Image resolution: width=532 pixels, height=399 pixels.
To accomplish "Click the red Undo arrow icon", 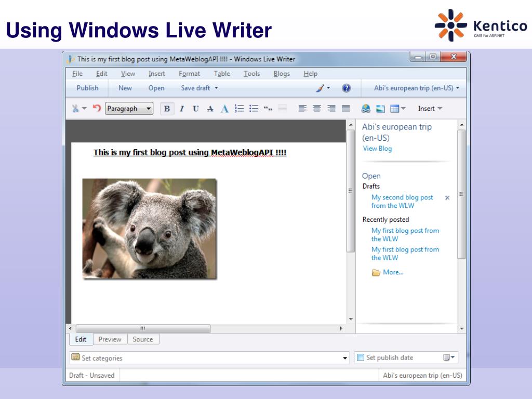I will 97,109.
